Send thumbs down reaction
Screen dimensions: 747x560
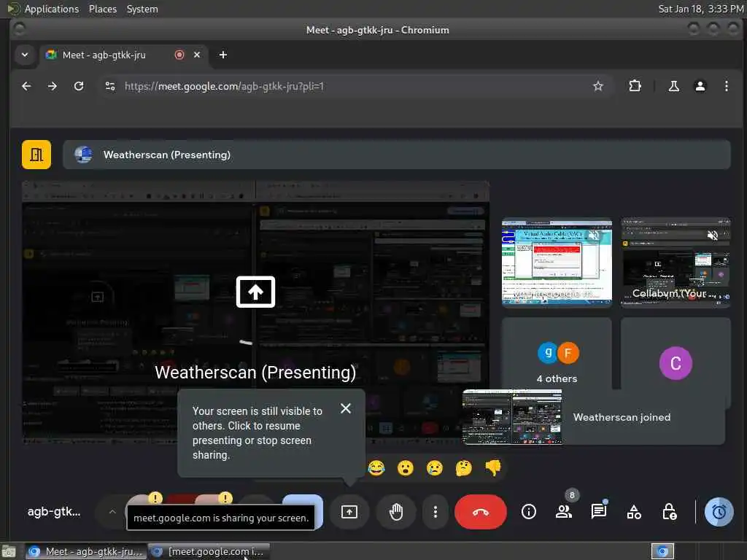pyautogui.click(x=493, y=468)
